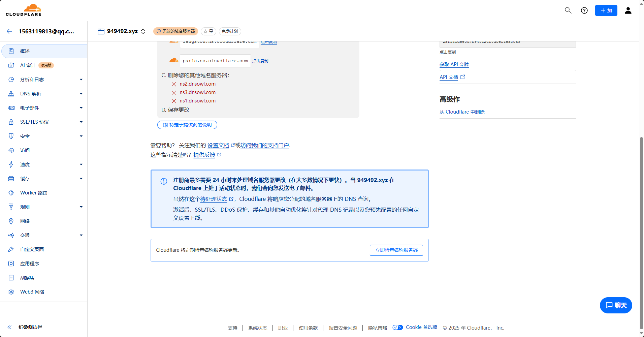Click the 网络 location pin icon
This screenshot has height=337, width=644.
coord(11,221)
